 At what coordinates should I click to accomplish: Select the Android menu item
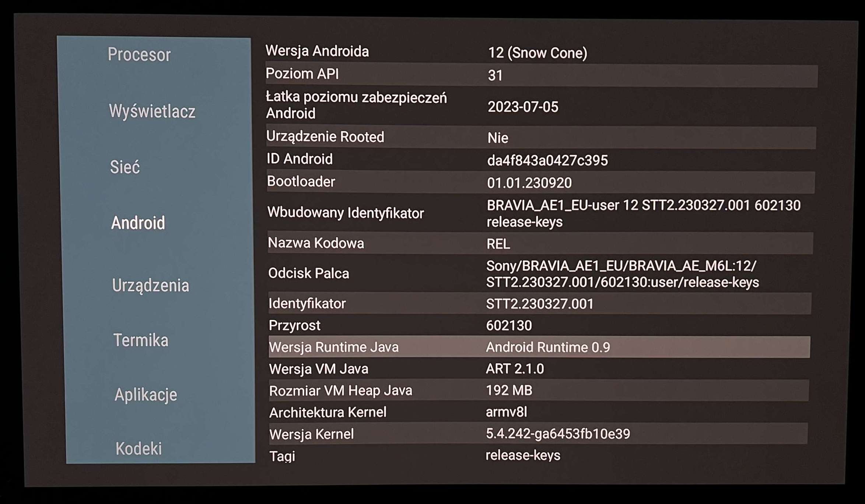(138, 223)
